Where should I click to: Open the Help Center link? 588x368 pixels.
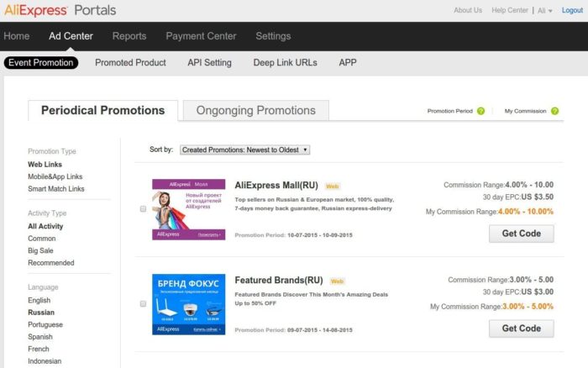(x=510, y=10)
